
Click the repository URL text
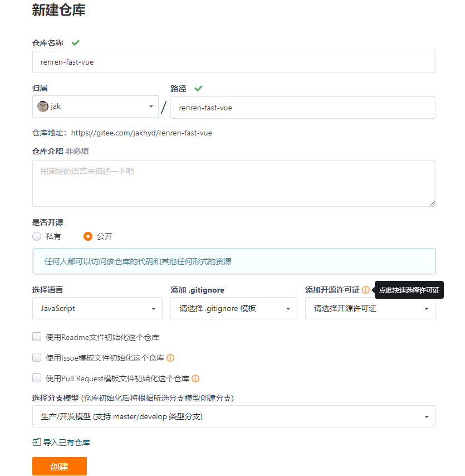pyautogui.click(x=141, y=133)
